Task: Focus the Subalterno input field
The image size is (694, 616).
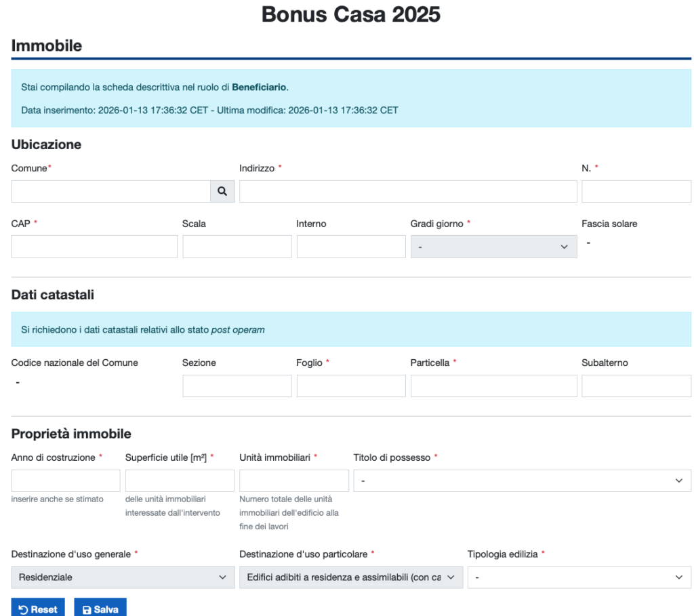Action: click(x=636, y=386)
